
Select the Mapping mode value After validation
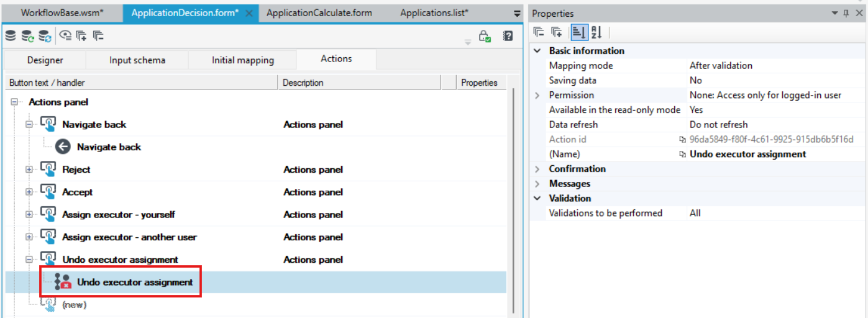pyautogui.click(x=777, y=66)
